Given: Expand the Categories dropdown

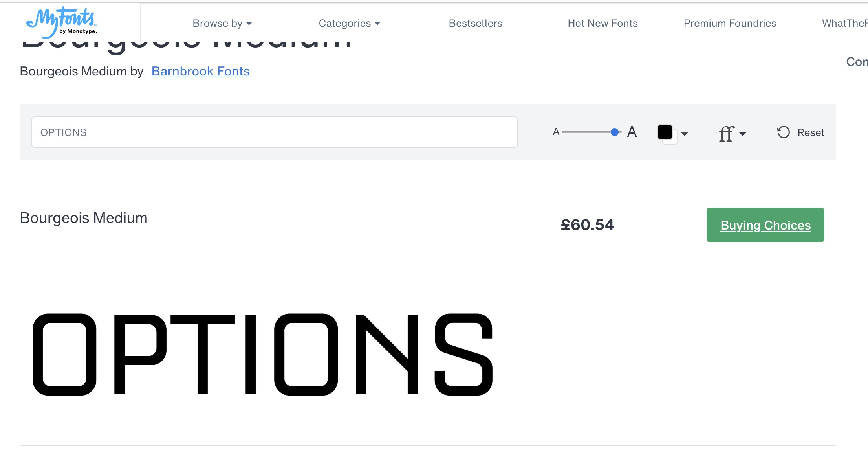Looking at the screenshot, I should click(x=349, y=24).
